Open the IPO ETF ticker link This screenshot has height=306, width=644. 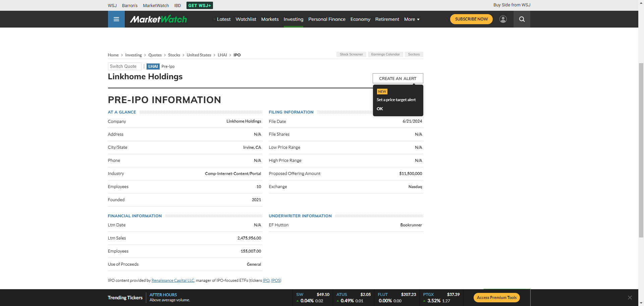(x=266, y=280)
